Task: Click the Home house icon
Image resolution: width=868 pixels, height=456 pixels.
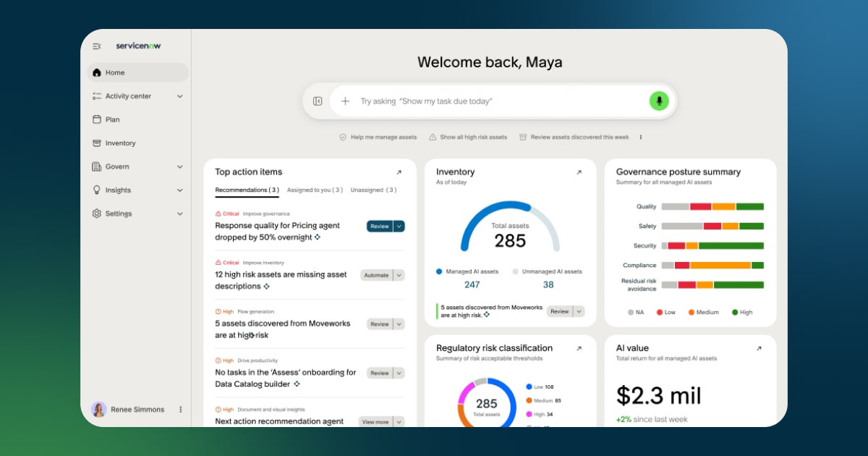Action: click(97, 72)
